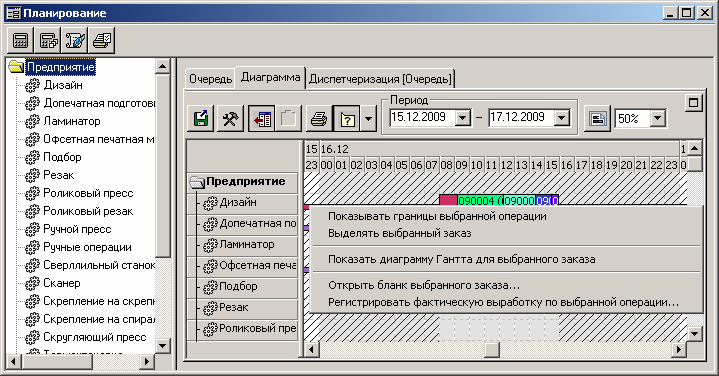Select Предприятие root in left tree
Image resolution: width=719 pixels, height=376 pixels.
pos(61,67)
